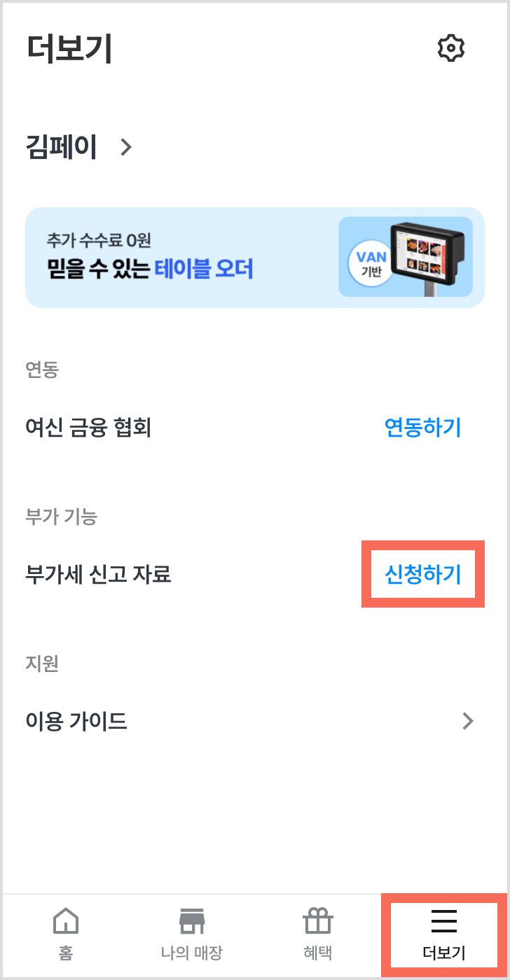Open settings with the gear icon
510x980 pixels.
pos(451,48)
